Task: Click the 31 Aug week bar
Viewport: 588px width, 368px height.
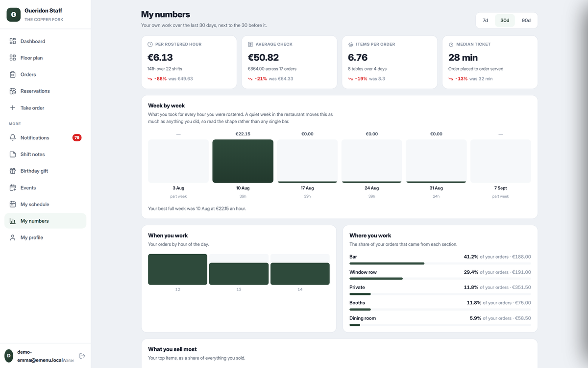Action: click(x=436, y=161)
